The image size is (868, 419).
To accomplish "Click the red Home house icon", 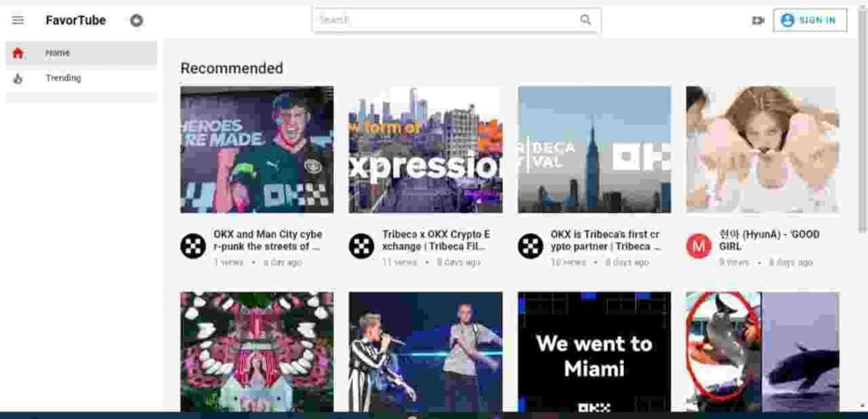I will (18, 53).
